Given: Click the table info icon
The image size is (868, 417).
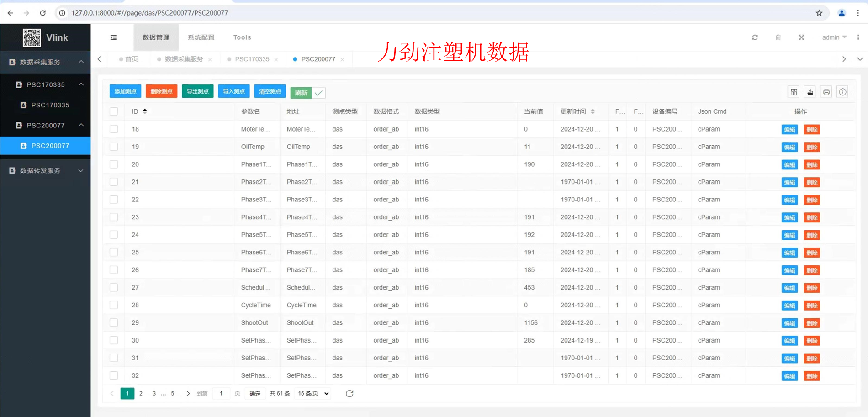Looking at the screenshot, I should click(842, 92).
